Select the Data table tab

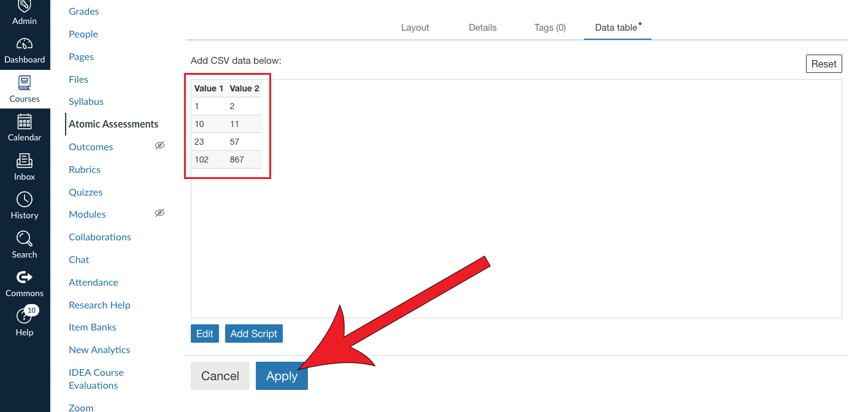616,27
